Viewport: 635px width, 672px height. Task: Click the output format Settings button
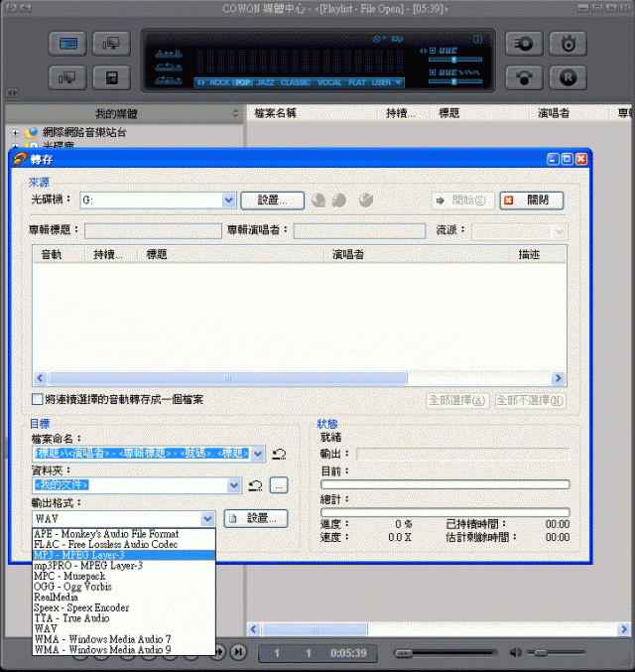point(256,518)
